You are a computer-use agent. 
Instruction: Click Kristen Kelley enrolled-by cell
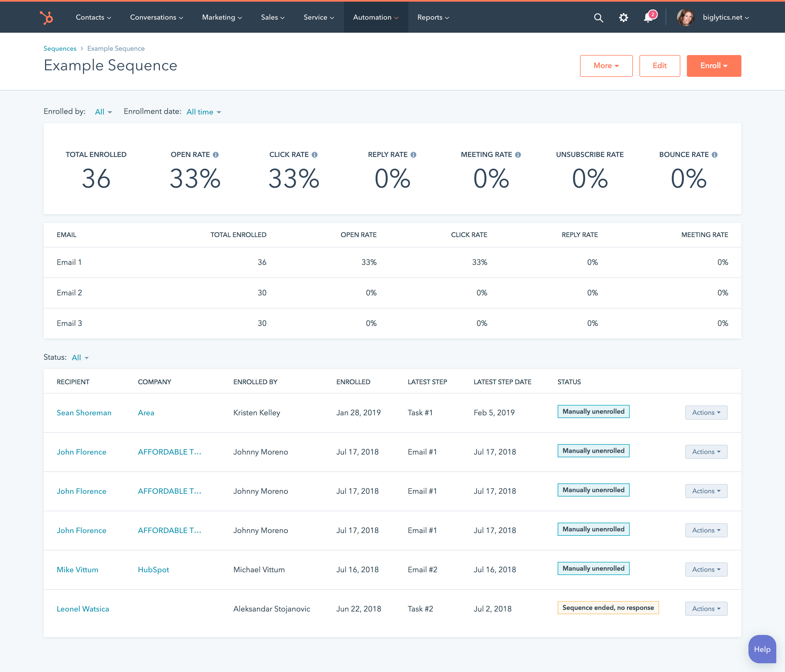point(256,413)
